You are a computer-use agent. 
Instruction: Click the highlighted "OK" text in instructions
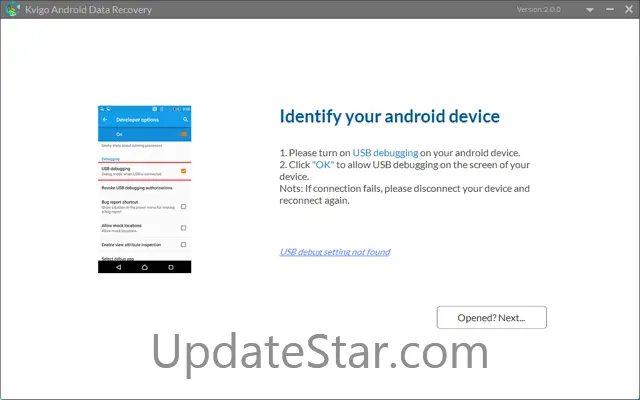point(323,164)
